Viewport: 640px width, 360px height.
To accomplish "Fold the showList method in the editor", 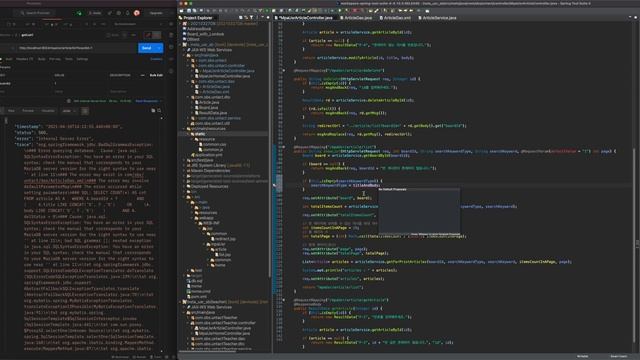I will click(x=284, y=147).
